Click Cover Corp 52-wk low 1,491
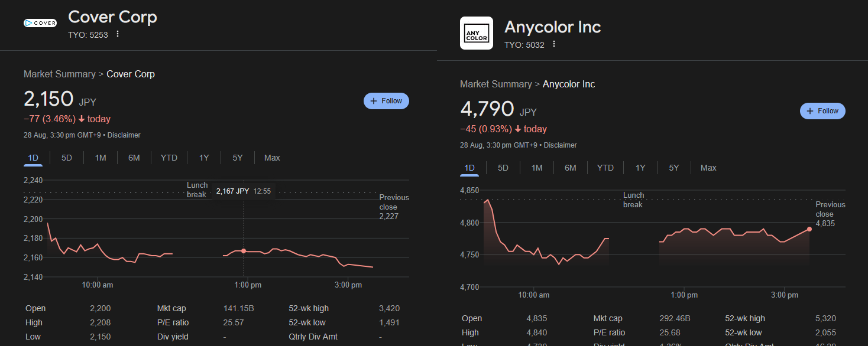 click(x=389, y=322)
